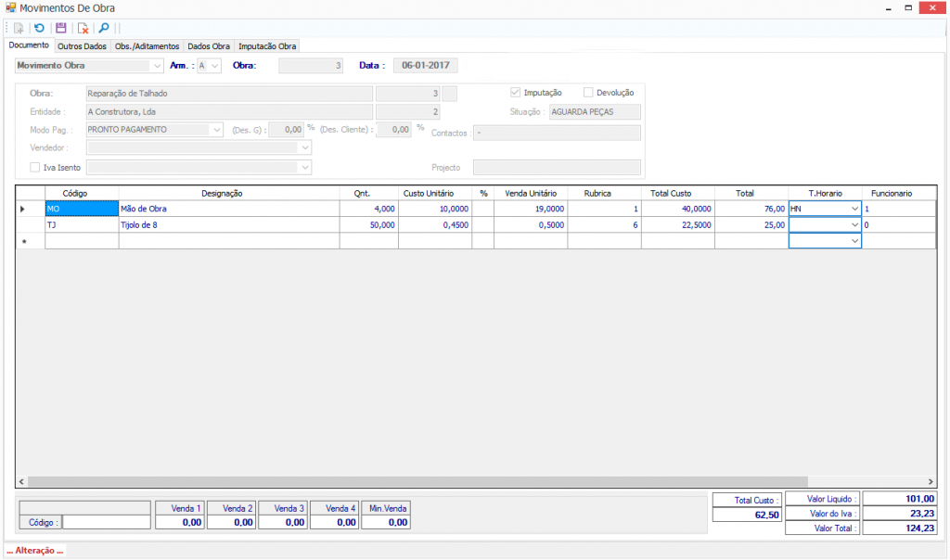This screenshot has width=950, height=560.
Task: Click the Total Custo column header
Action: point(678,193)
